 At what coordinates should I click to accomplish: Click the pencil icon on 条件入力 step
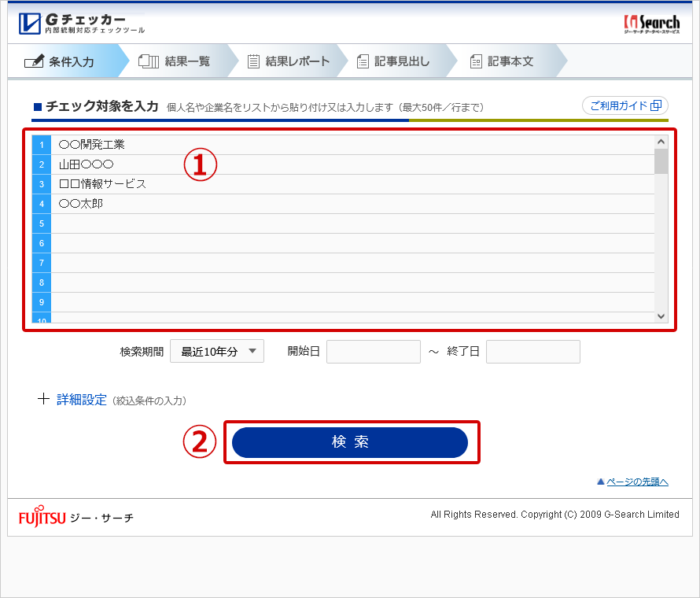(x=34, y=61)
